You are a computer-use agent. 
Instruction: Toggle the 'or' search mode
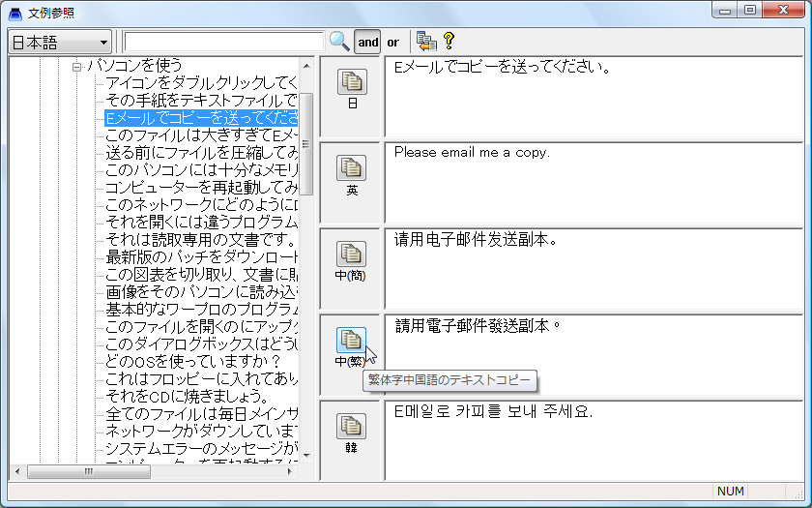(393, 42)
